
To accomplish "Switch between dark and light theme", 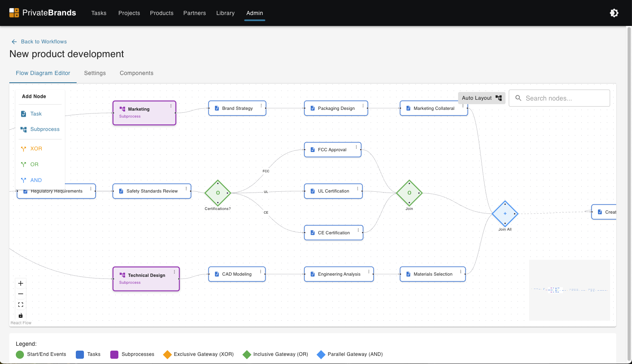I will click(x=614, y=13).
